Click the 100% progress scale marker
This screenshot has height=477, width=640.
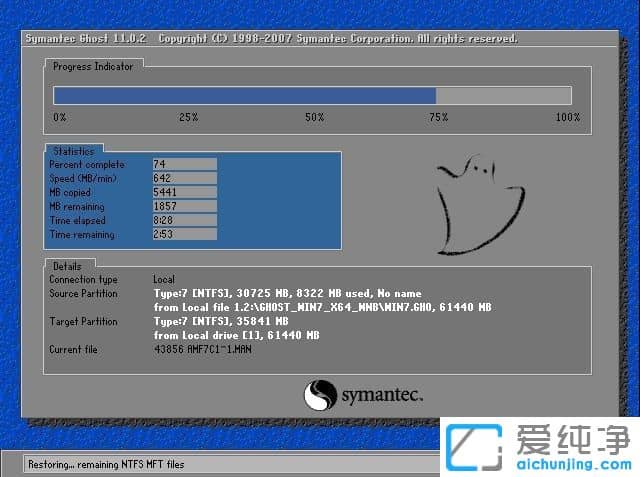(567, 117)
